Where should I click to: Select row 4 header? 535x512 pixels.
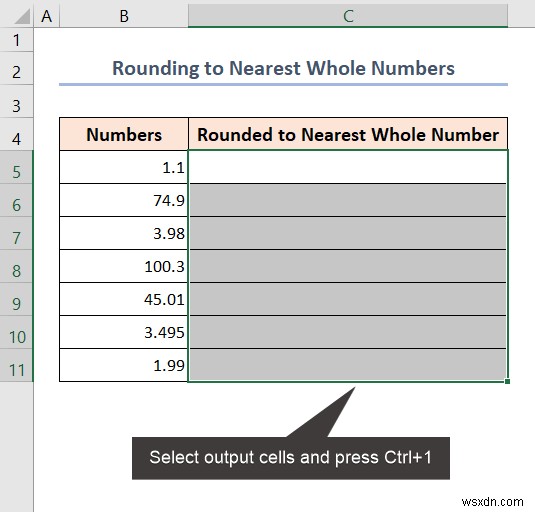tap(16, 134)
